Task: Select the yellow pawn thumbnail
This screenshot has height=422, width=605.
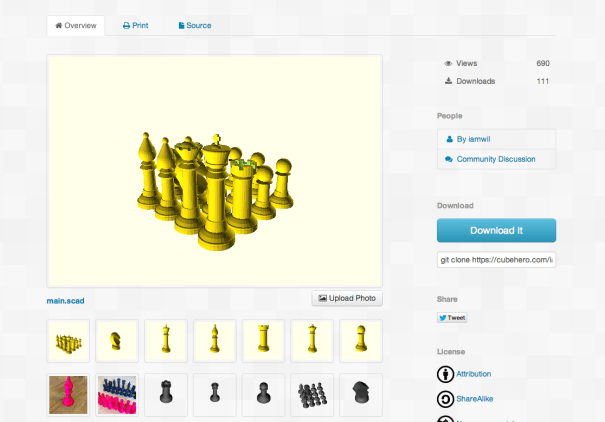Action: 361,341
